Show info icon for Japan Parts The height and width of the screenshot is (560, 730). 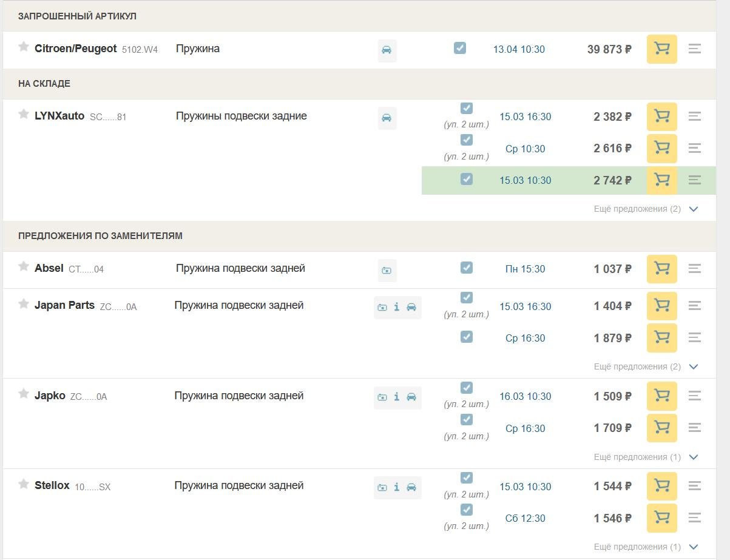(397, 308)
